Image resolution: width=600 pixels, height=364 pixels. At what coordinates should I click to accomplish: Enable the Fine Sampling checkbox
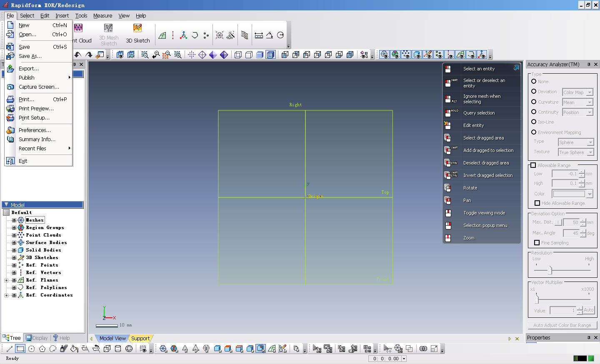point(537,243)
